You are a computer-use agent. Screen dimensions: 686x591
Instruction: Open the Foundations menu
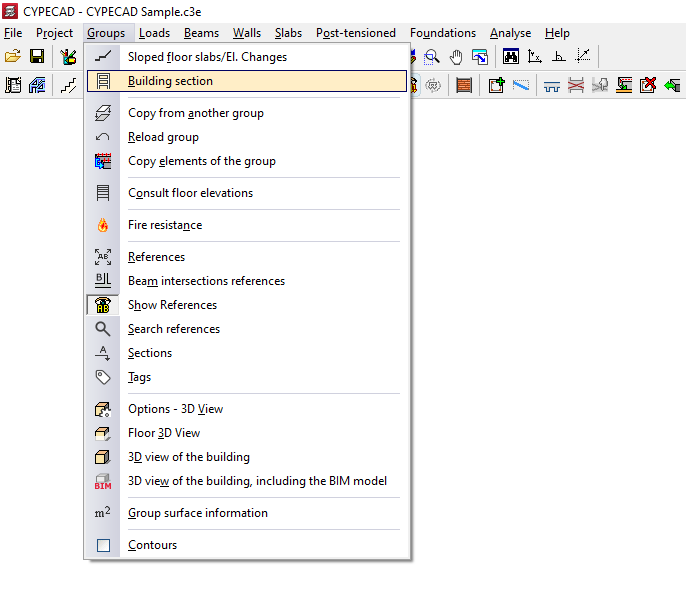click(x=443, y=33)
